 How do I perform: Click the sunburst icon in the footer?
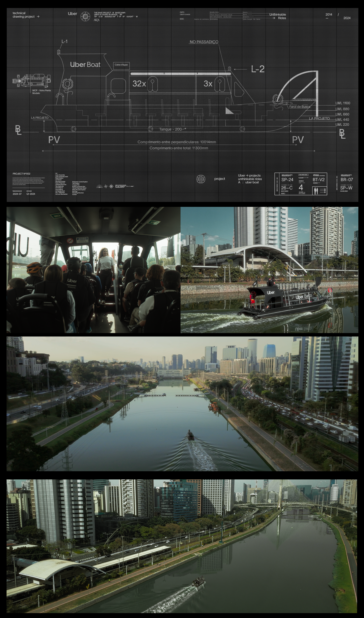[100, 187]
